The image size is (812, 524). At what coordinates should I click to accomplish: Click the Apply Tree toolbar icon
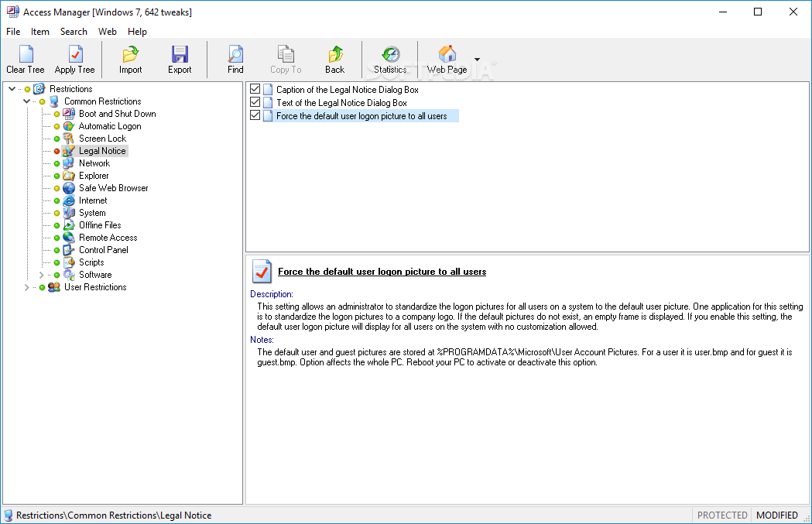point(75,54)
